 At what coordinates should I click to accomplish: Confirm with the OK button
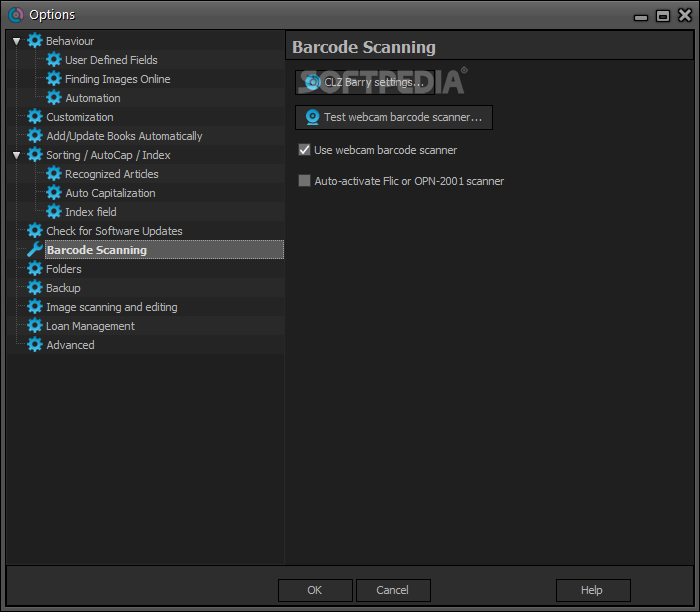[x=315, y=590]
